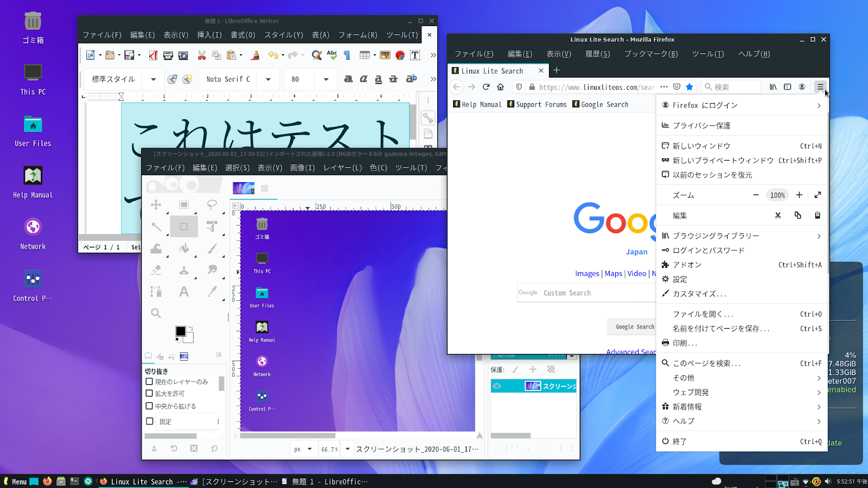Screen dimensions: 868x488
Task: Click the Undo arrow in Writer
Action: (x=273, y=55)
